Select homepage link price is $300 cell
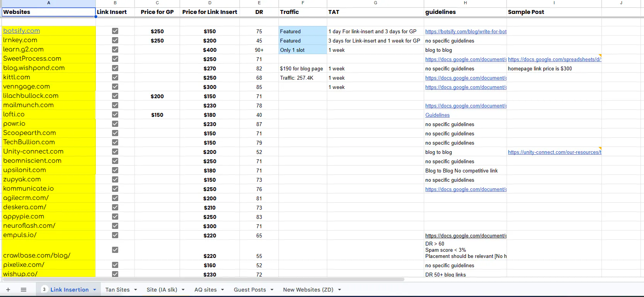Screen dimensions: 644x297 coord(554,68)
